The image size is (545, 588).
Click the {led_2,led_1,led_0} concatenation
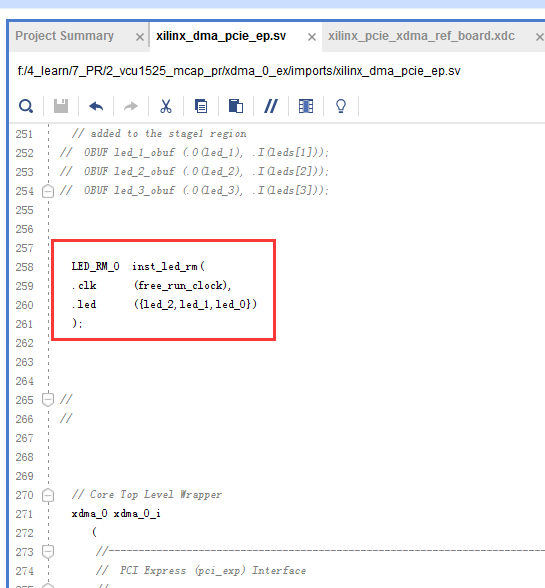click(x=195, y=304)
